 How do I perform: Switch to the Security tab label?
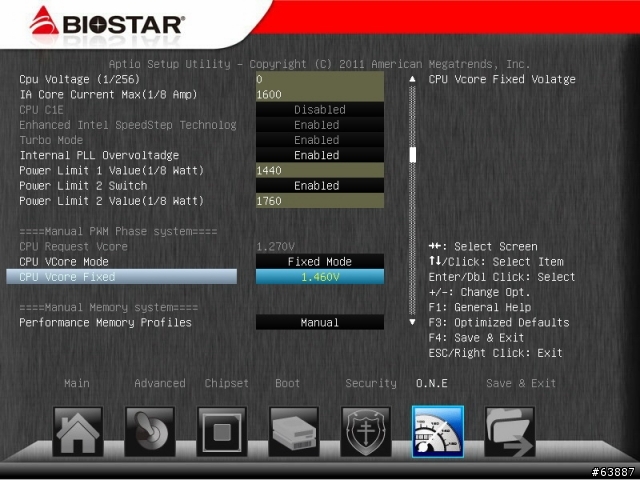pyautogui.click(x=371, y=383)
